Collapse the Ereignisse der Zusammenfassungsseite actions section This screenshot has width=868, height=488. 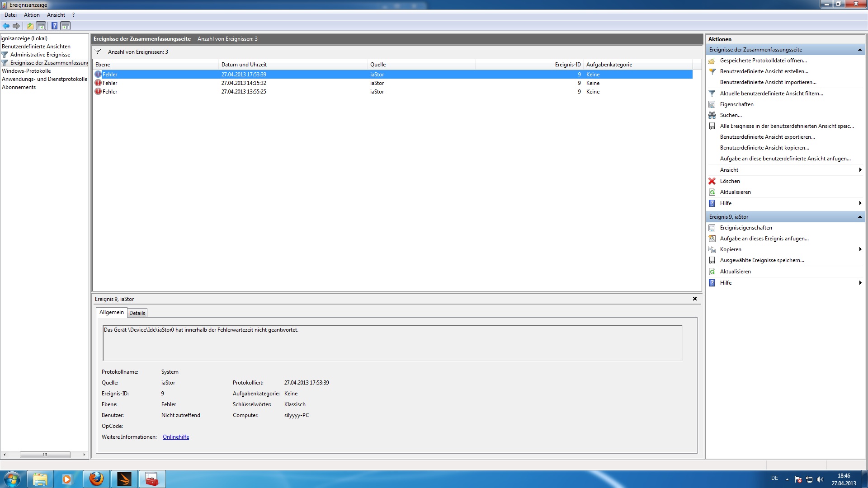(859, 50)
